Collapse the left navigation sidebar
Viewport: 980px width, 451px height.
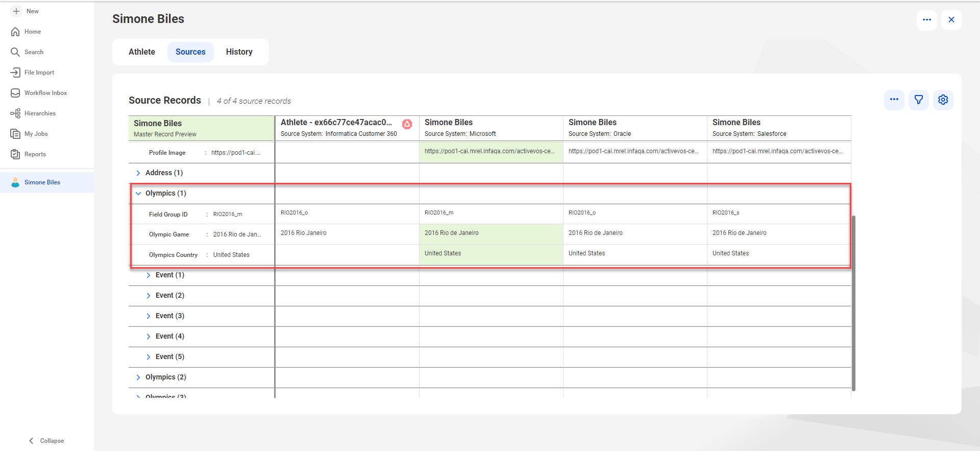pos(46,441)
